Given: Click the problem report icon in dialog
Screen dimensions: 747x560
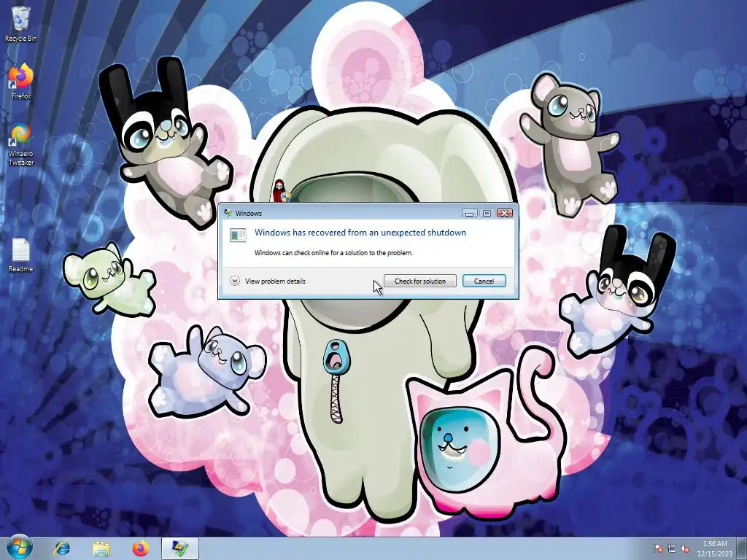Looking at the screenshot, I should point(239,235).
